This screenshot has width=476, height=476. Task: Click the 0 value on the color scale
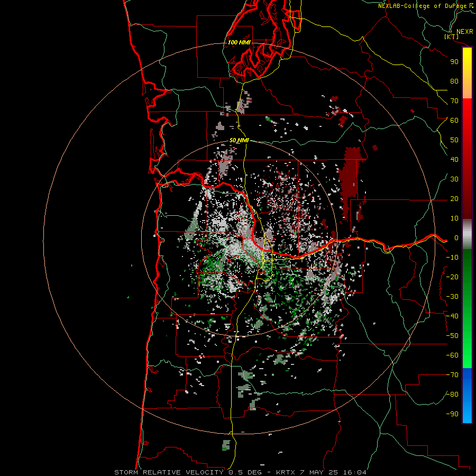tap(456, 238)
